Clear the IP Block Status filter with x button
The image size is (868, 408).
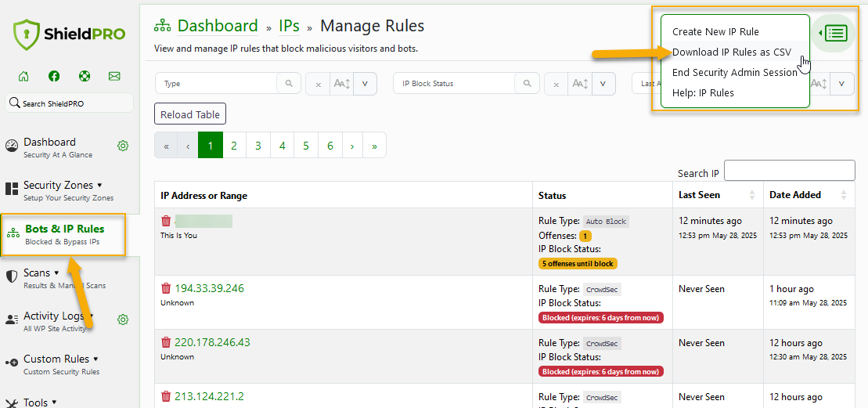[556, 84]
